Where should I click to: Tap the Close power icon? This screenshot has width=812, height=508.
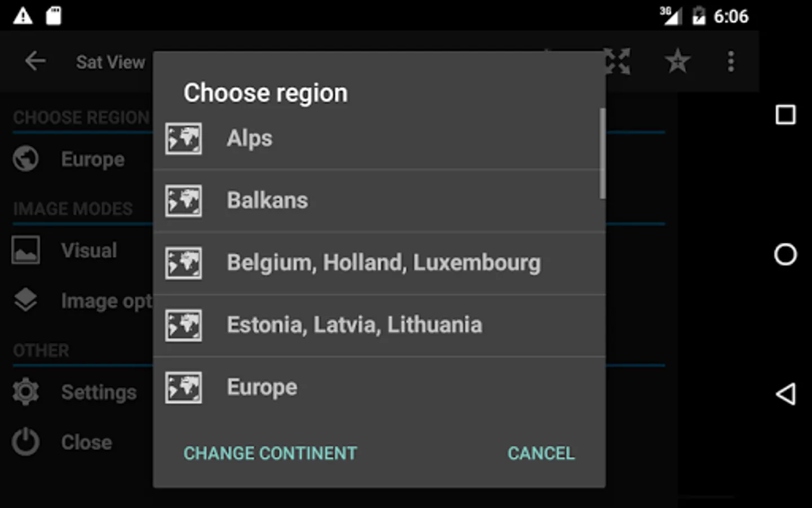pos(26,442)
